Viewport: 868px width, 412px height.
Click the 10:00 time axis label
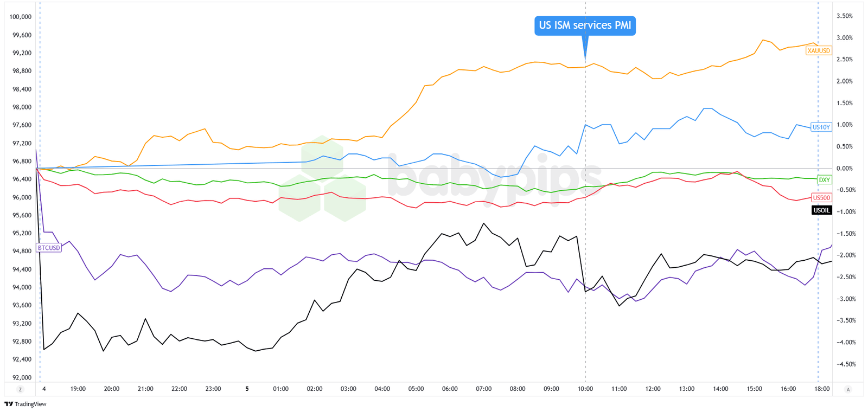585,389
